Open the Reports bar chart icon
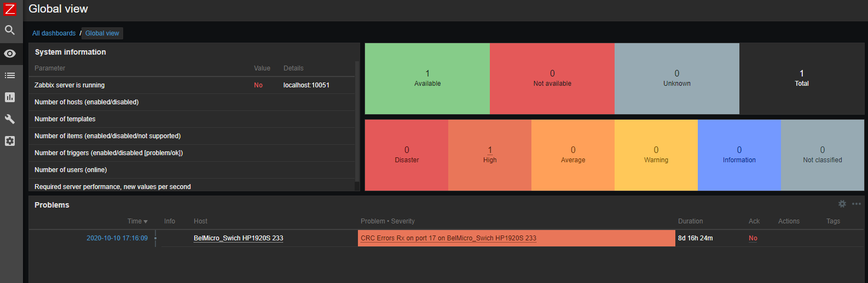 coord(10,97)
